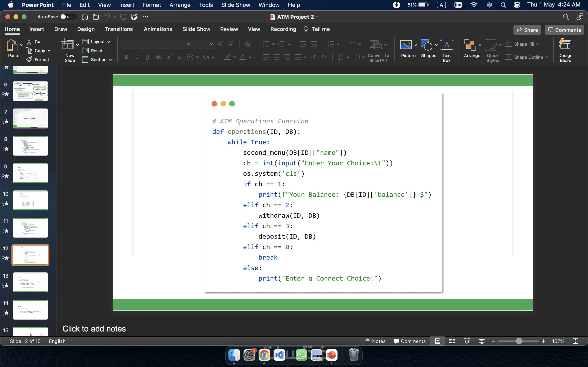This screenshot has height=367, width=588.
Task: Insert a Text Box
Action: coord(447,50)
